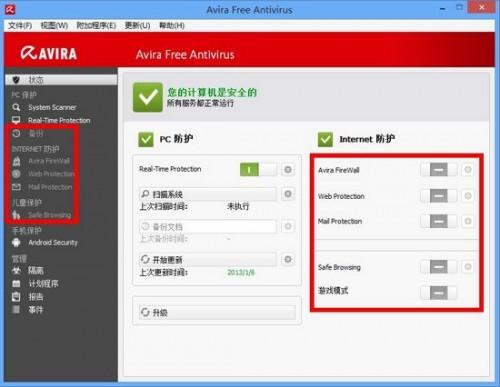Open Android Security in the sidebar
Viewport: 500px width, 387px height.
click(x=53, y=242)
